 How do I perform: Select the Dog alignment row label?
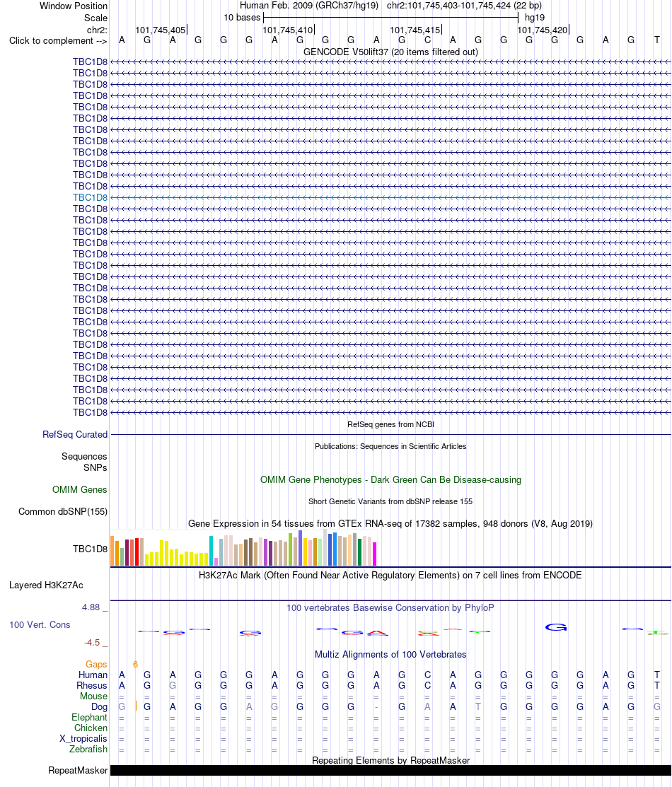coord(100,707)
